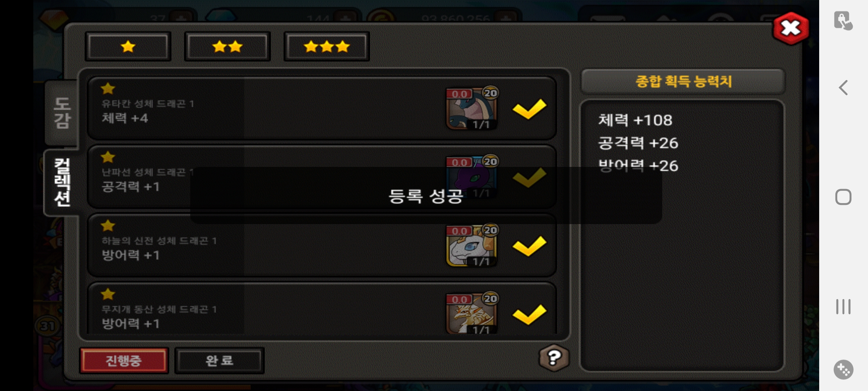868x391 pixels.
Task: Tap the touch pointer icon at top right
Action: pos(843,21)
